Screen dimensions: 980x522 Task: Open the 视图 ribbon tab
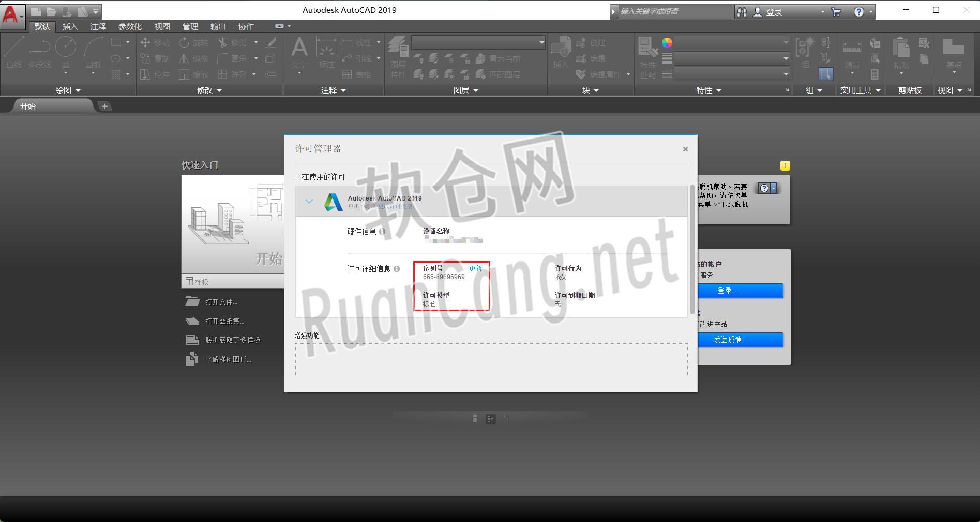pyautogui.click(x=162, y=26)
